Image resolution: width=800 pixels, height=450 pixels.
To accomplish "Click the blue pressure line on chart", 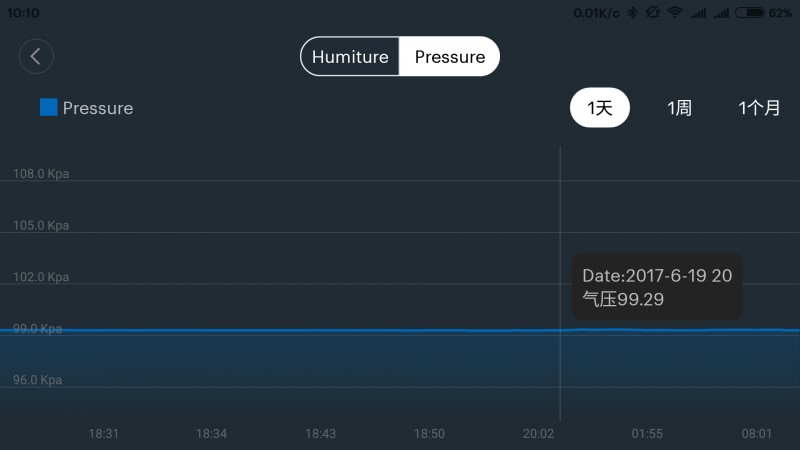I will tap(306, 331).
